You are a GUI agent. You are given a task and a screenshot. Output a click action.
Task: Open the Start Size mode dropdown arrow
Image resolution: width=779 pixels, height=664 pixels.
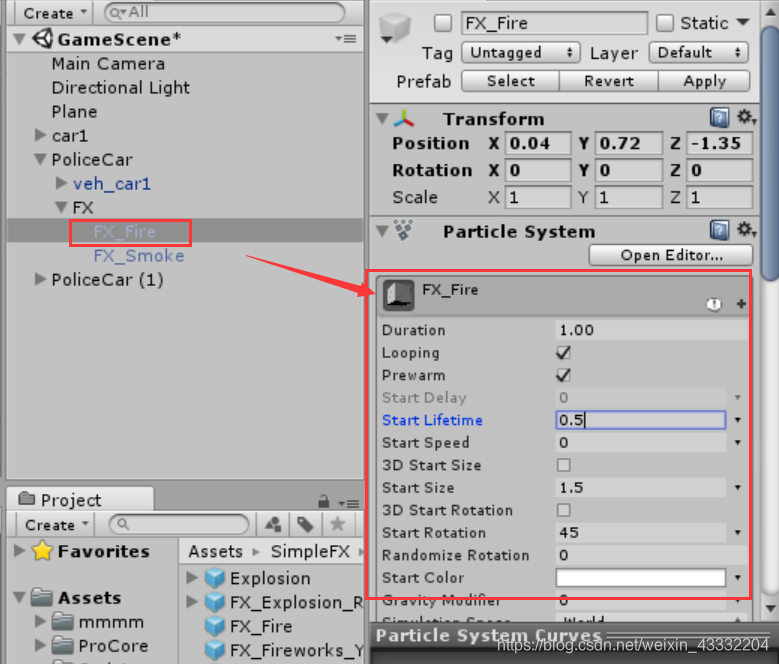(x=738, y=488)
